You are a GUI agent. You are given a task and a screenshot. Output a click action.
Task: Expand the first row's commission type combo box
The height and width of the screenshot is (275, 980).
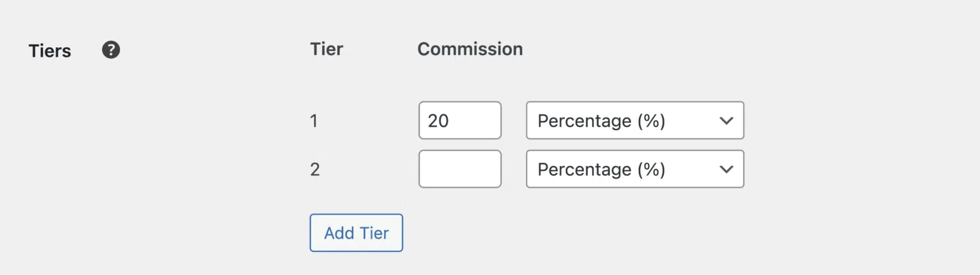(x=635, y=120)
